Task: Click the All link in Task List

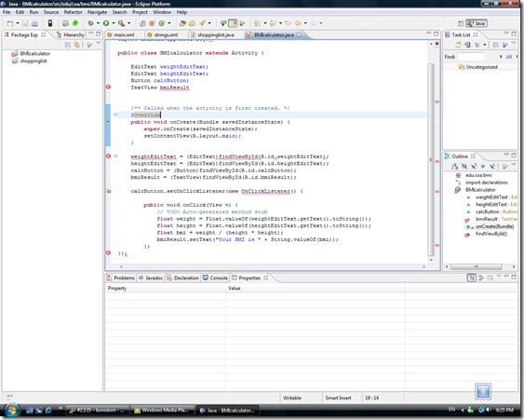Action: pyautogui.click(x=508, y=57)
